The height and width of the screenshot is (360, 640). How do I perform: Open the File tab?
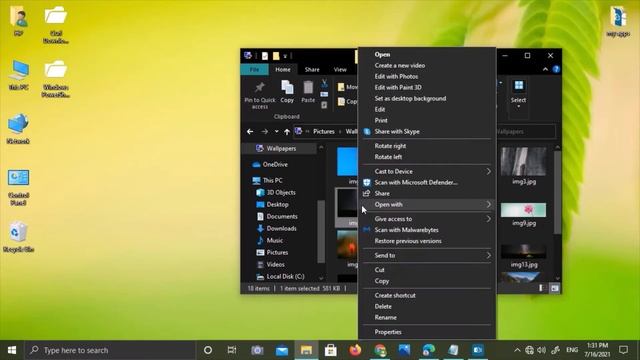(x=254, y=69)
